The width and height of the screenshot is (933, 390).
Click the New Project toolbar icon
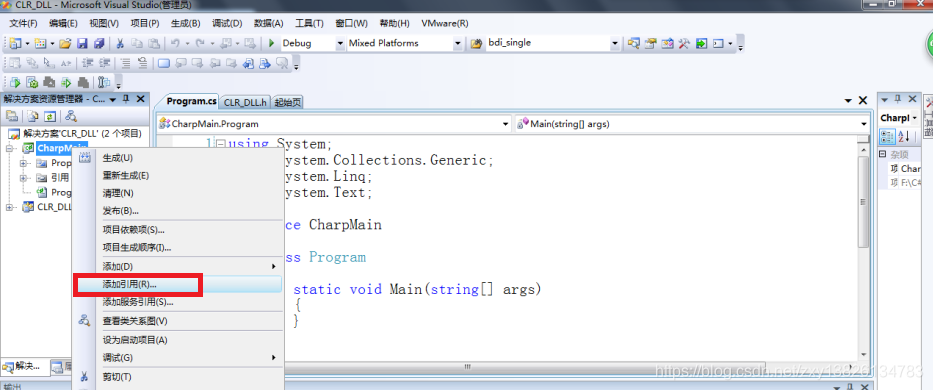pyautogui.click(x=14, y=43)
